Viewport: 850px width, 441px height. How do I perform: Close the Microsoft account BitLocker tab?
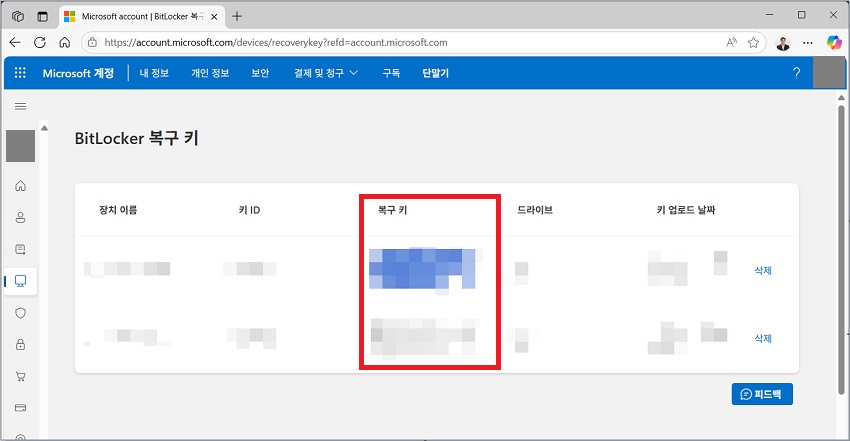[214, 16]
